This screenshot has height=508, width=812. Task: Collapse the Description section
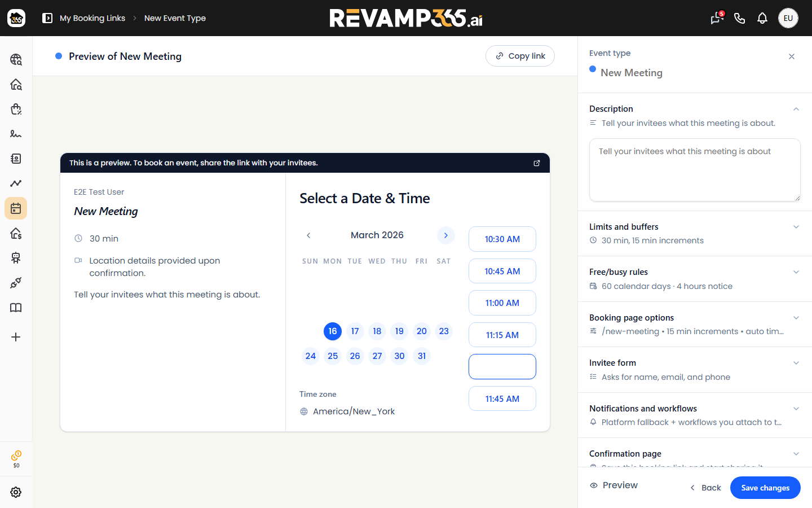click(796, 109)
